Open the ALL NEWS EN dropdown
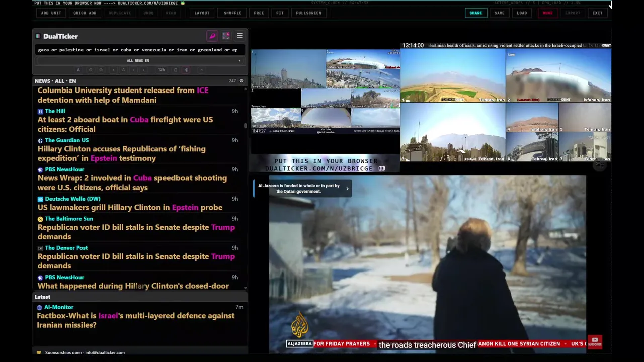The height and width of the screenshot is (362, 644). [139, 60]
